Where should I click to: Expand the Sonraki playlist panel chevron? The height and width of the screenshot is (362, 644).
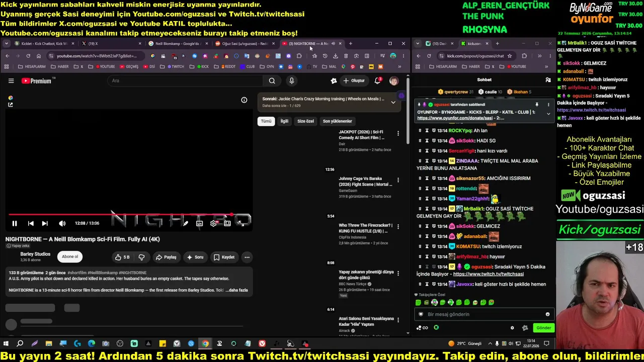coord(393,102)
